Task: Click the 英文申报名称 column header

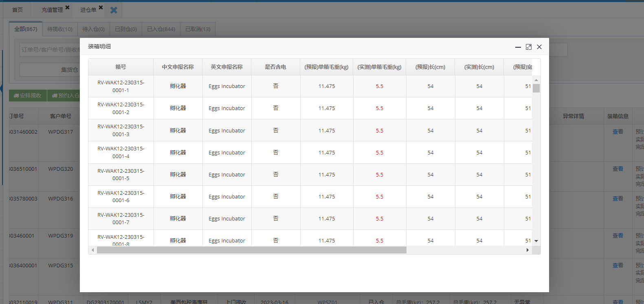Action: (227, 67)
